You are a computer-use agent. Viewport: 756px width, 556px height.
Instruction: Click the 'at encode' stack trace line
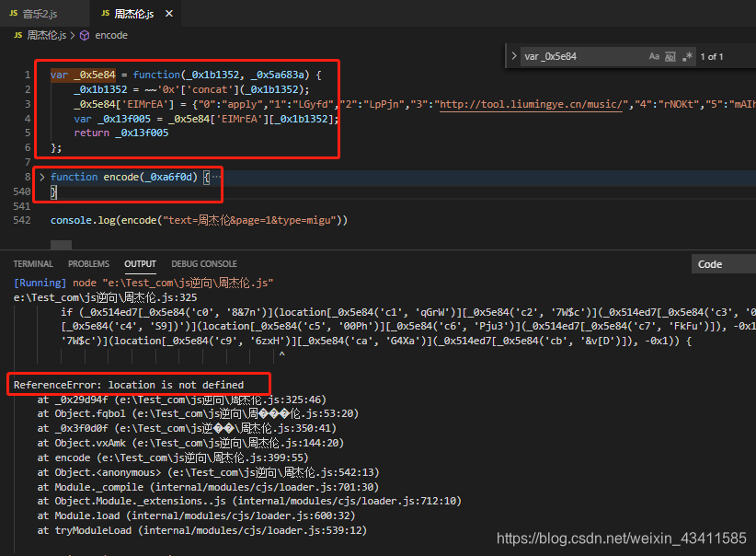(x=173, y=458)
